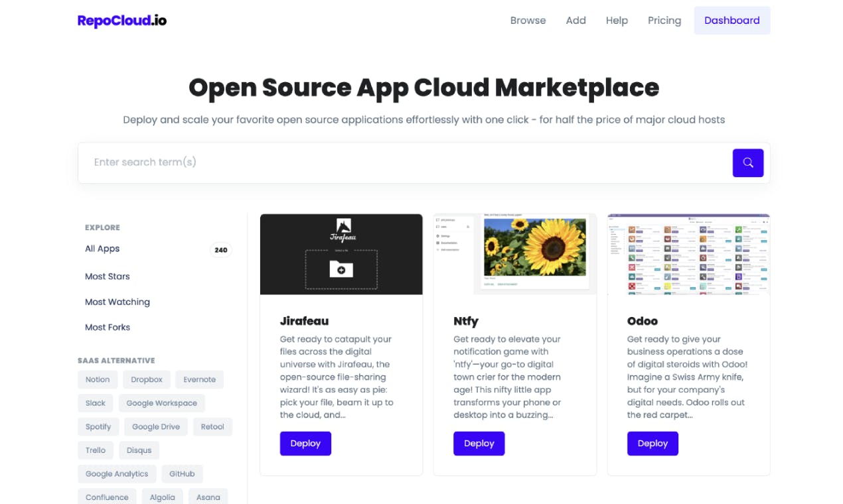The width and height of the screenshot is (843, 504).
Task: Click the Jirafeau description text
Action: pos(337,377)
